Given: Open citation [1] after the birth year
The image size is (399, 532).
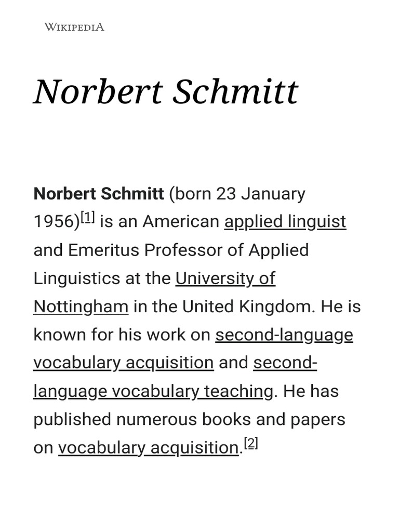Looking at the screenshot, I should click(87, 219).
